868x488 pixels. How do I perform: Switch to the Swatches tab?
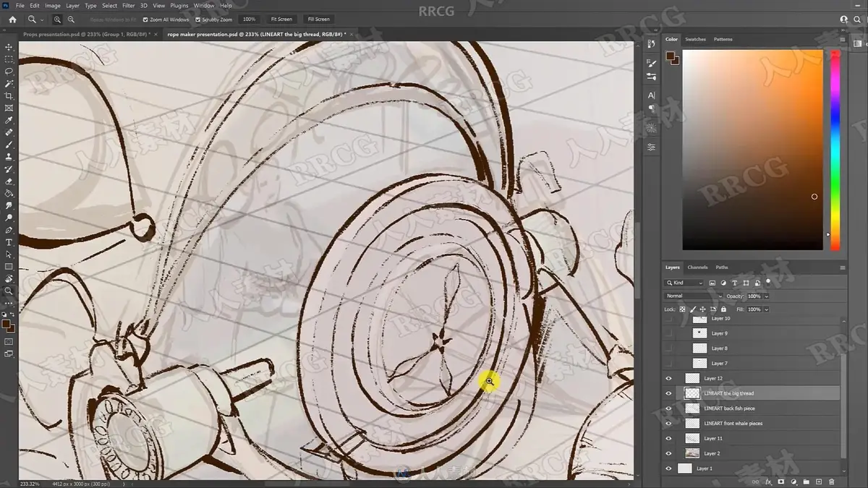tap(695, 39)
